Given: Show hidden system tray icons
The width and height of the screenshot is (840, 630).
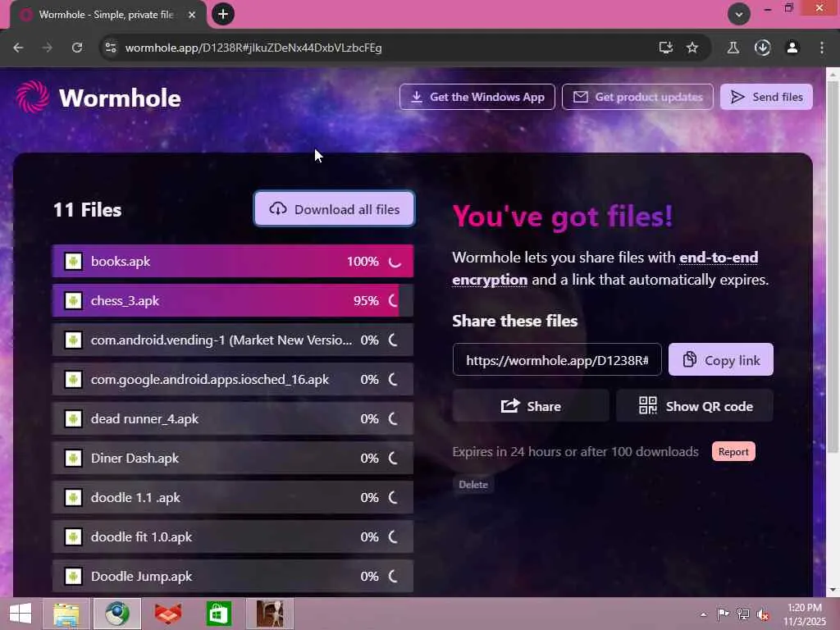Looking at the screenshot, I should pyautogui.click(x=703, y=614).
